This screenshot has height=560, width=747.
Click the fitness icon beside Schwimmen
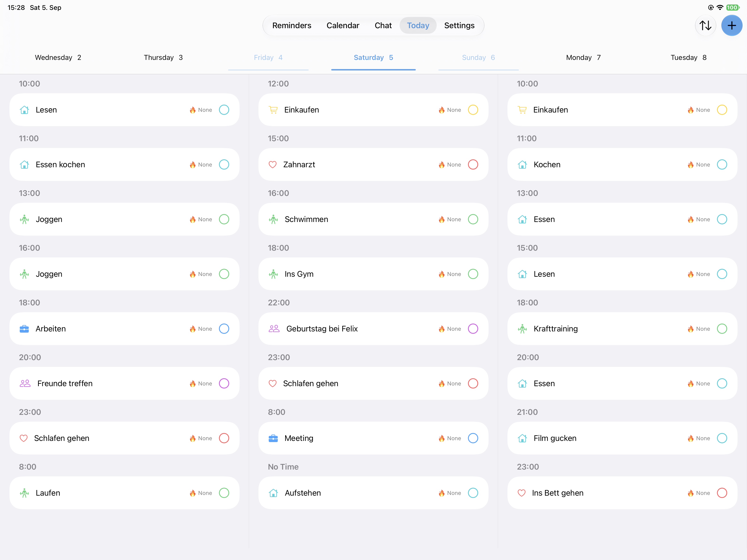[273, 219]
